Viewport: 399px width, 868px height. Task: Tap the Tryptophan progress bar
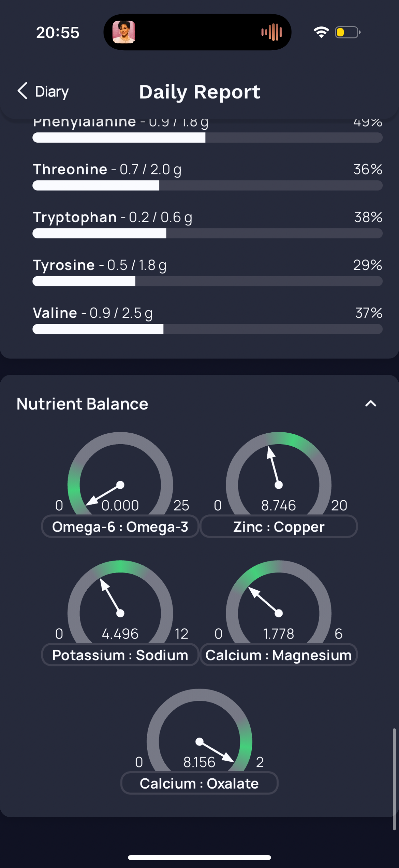click(207, 233)
